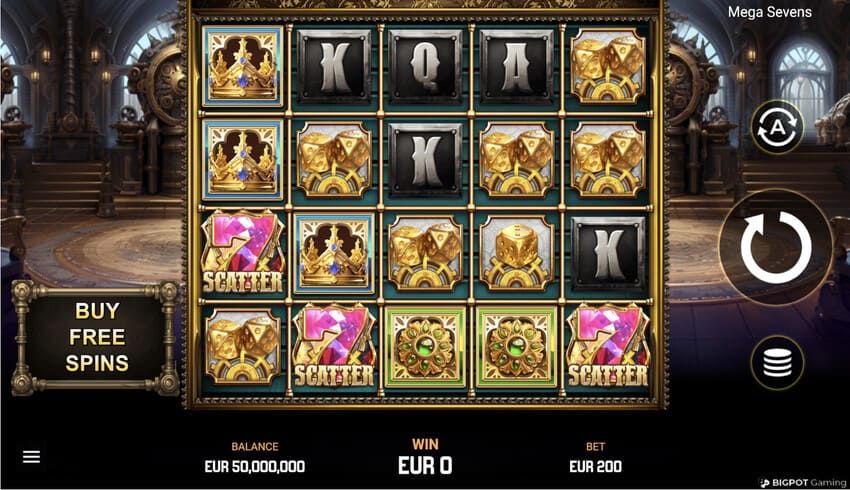Click the Buy Free Spins button
Image resolution: width=850 pixels, height=490 pixels.
[x=96, y=337]
